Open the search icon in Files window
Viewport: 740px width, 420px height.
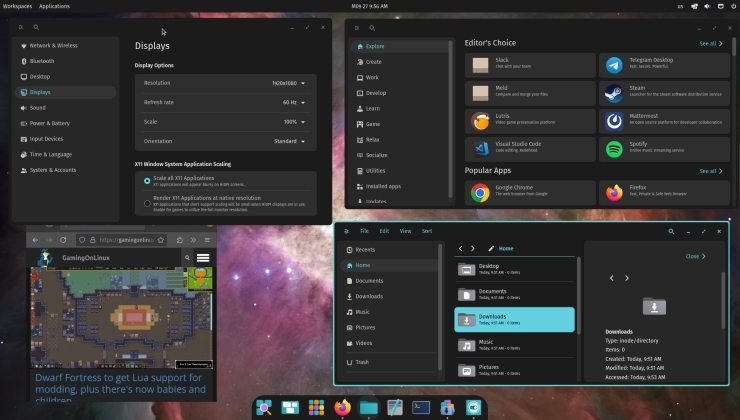[x=671, y=231]
